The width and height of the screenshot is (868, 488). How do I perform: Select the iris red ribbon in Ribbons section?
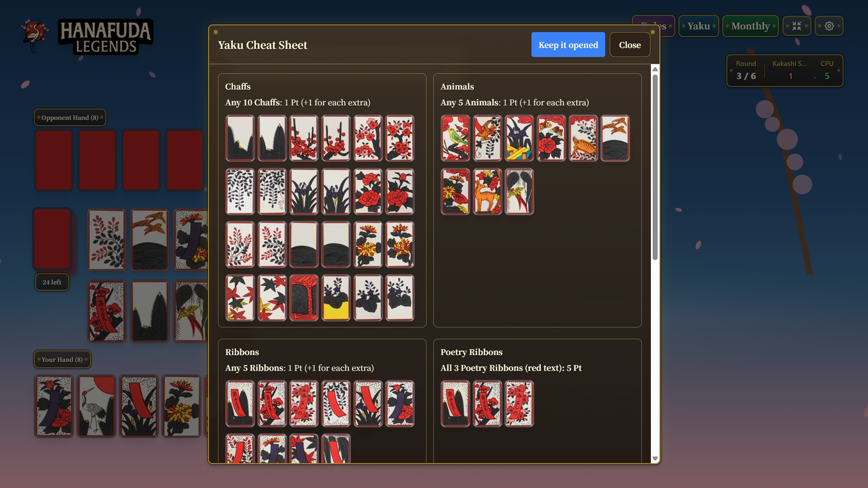[x=368, y=403]
